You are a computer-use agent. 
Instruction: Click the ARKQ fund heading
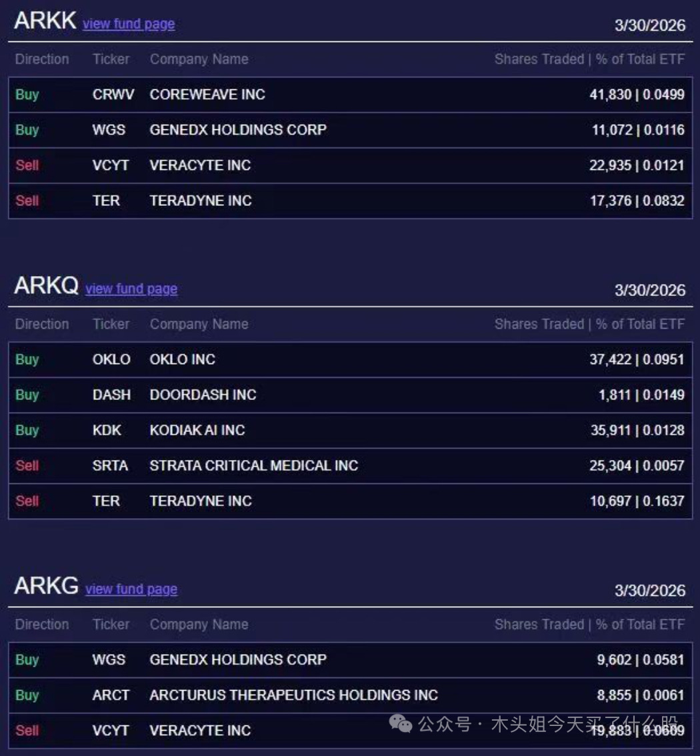point(46,286)
